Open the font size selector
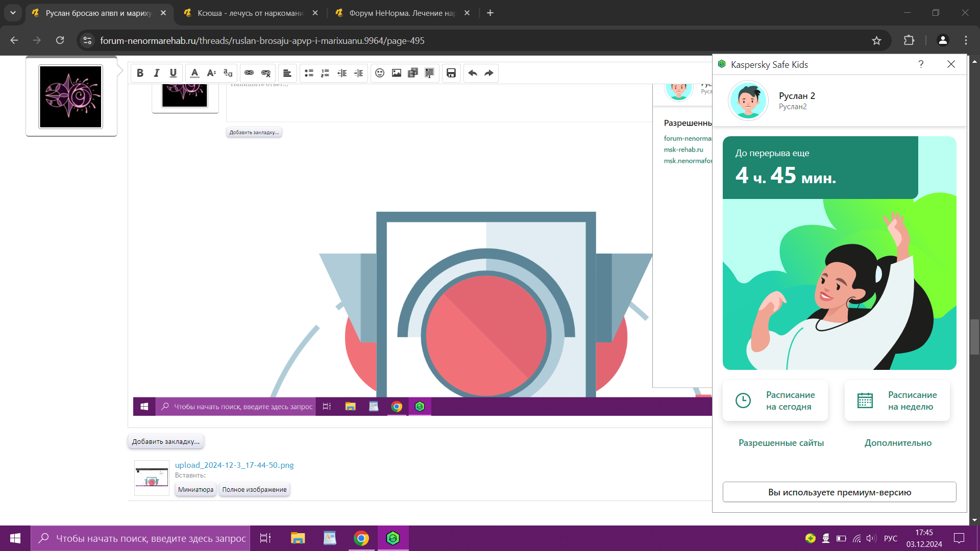 (x=211, y=73)
